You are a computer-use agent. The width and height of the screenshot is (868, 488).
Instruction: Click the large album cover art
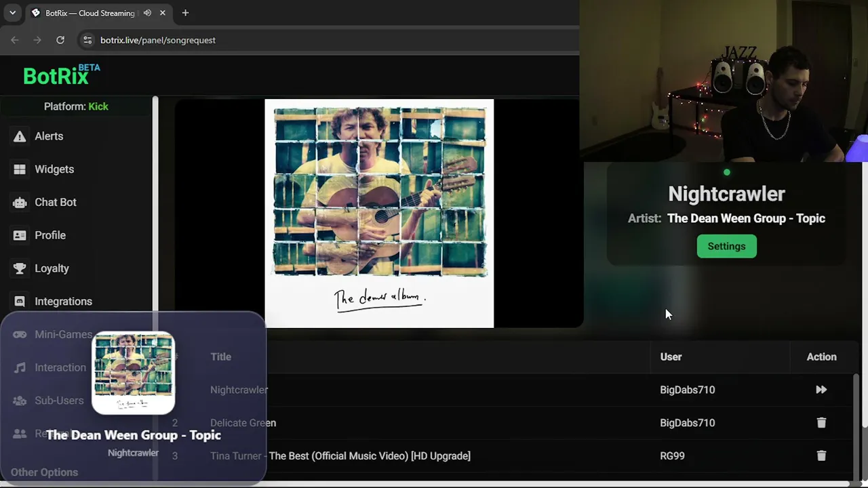pos(379,213)
